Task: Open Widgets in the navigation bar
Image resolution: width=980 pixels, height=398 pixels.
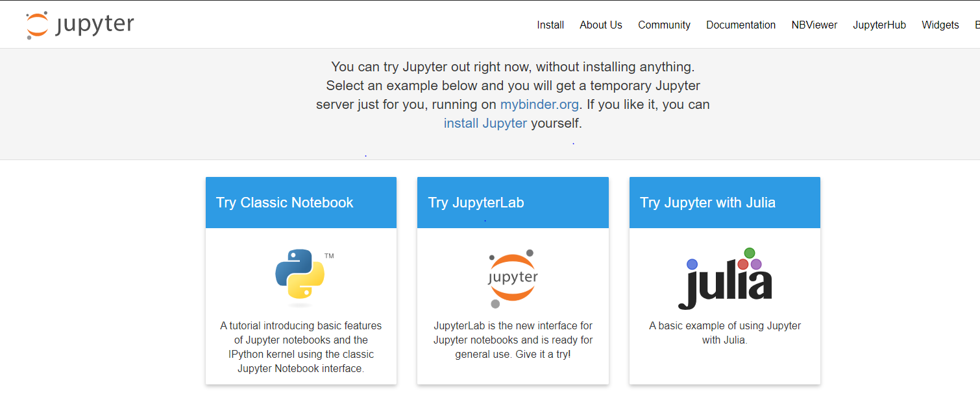Action: (x=940, y=25)
